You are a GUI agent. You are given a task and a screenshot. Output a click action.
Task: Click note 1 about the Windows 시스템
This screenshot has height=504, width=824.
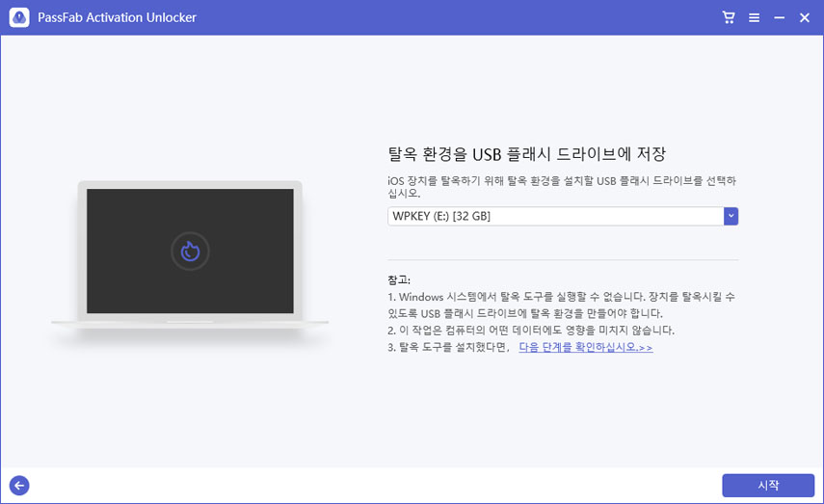[562, 305]
